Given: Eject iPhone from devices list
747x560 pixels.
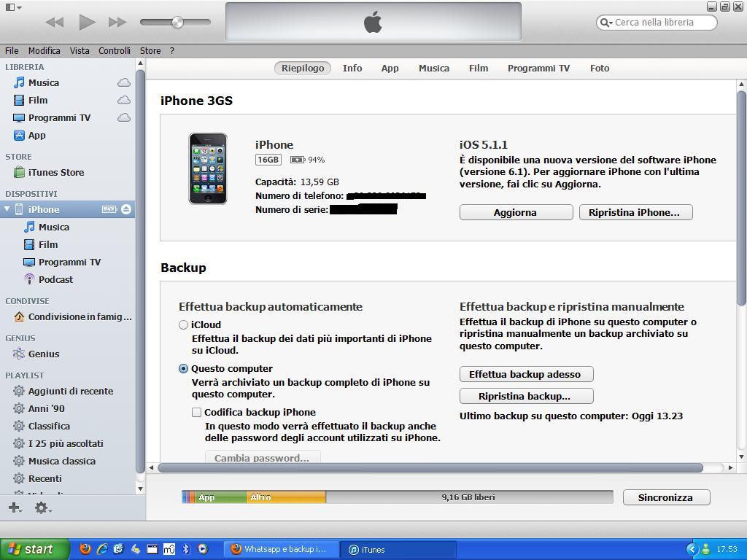Looking at the screenshot, I should coord(126,209).
